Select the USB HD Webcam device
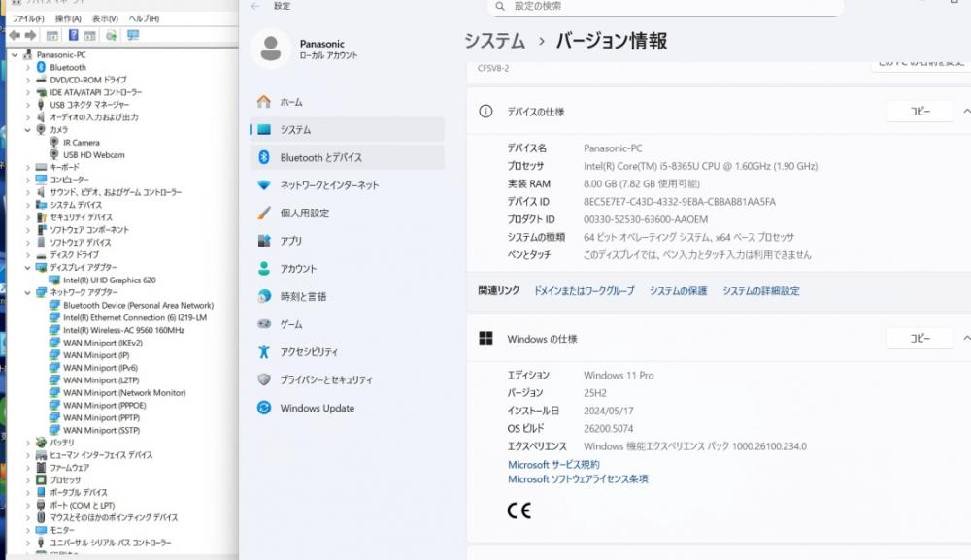 (x=93, y=154)
